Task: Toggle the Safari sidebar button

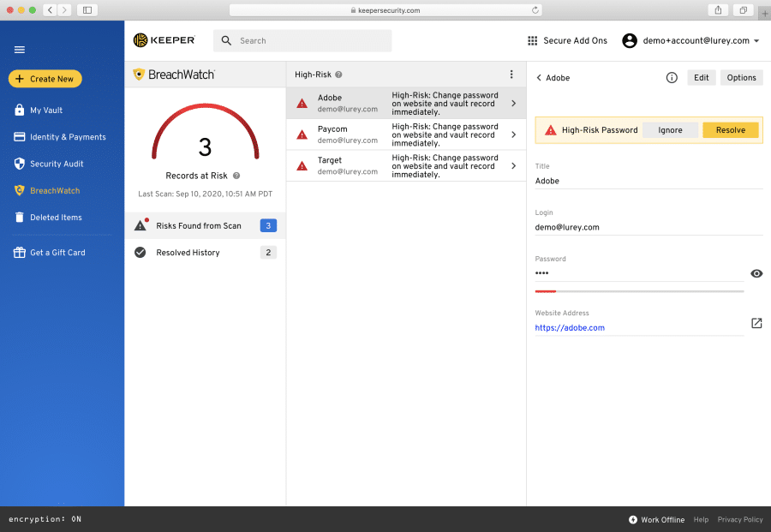Action: (x=87, y=9)
